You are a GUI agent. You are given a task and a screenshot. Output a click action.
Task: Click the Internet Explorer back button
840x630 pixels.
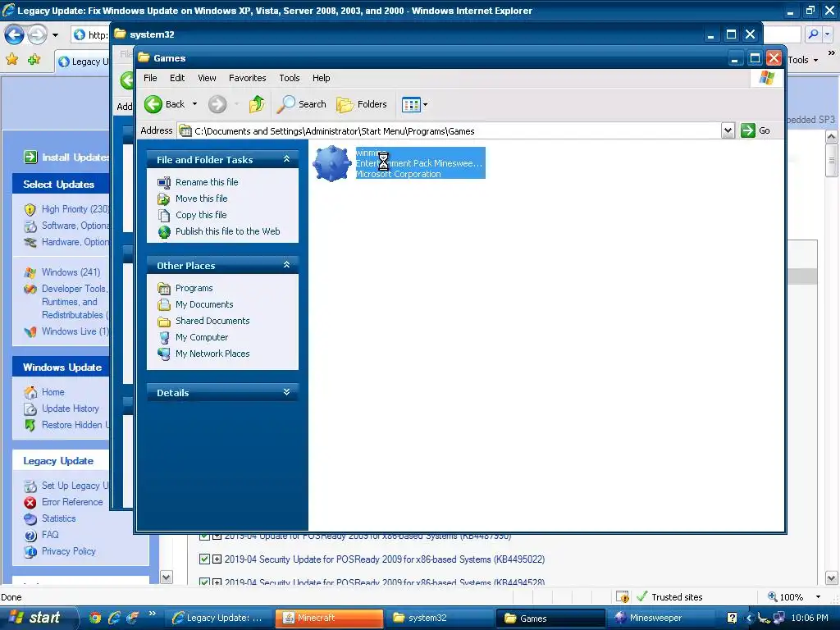(x=15, y=34)
